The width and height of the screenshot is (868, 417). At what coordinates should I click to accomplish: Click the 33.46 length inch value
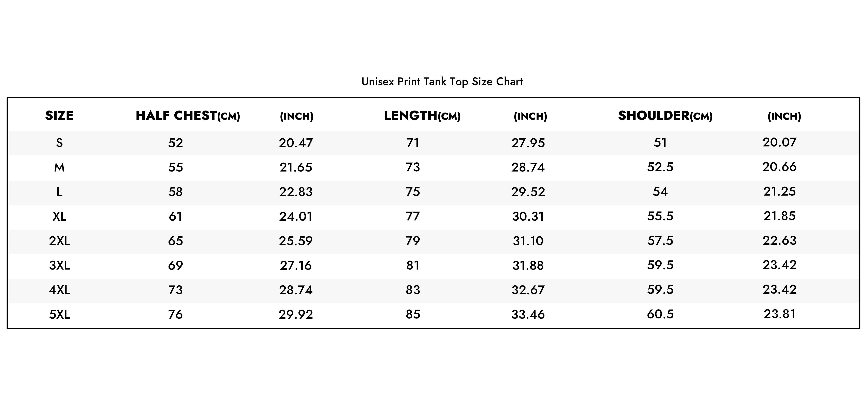pos(528,314)
